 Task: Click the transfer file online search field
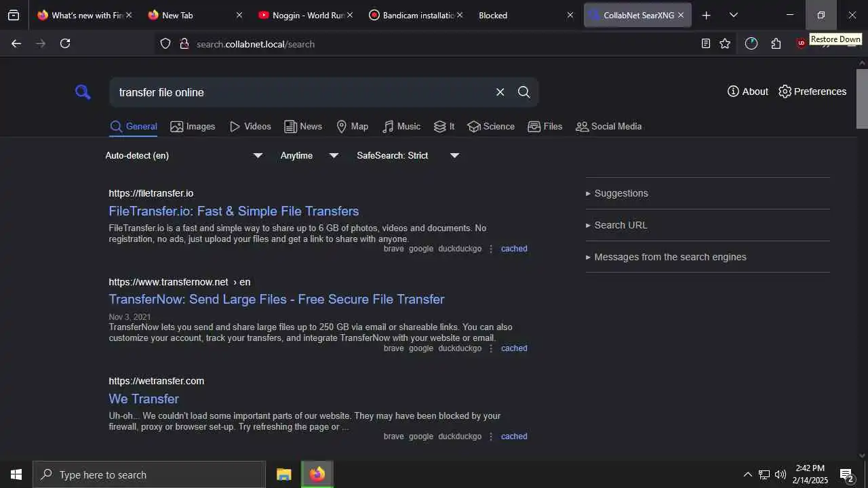pyautogui.click(x=302, y=92)
